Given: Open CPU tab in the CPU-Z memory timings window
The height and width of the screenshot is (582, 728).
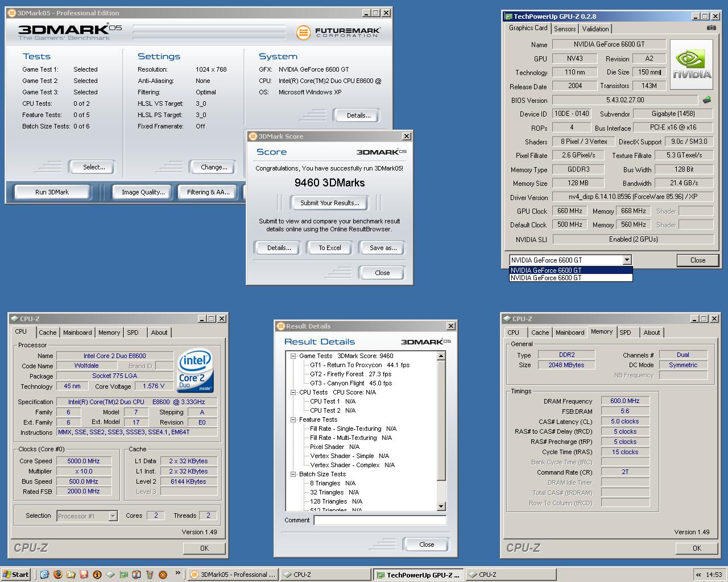Looking at the screenshot, I should (513, 332).
